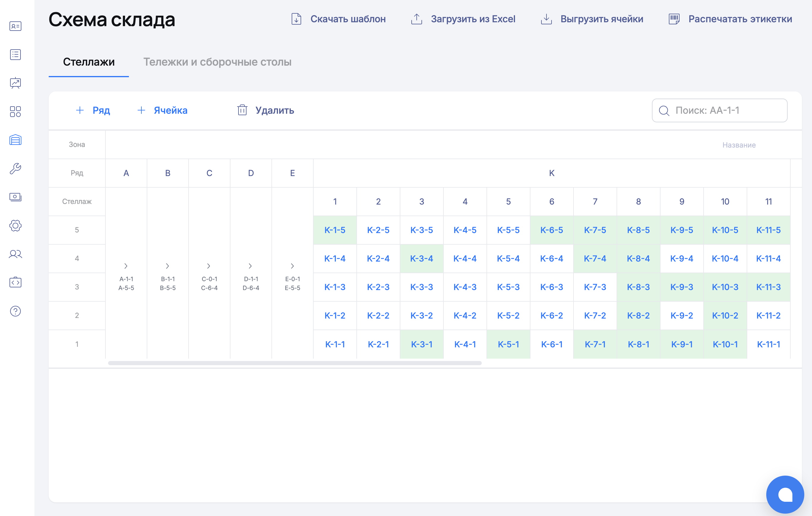Expand row D chevron
Screen dimensions: 812x516
click(251, 266)
